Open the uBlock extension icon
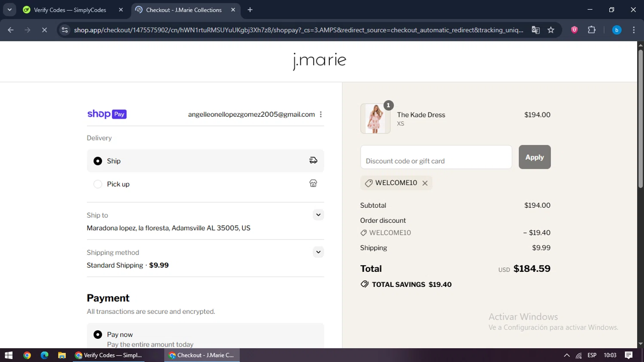644x362 pixels. click(574, 30)
